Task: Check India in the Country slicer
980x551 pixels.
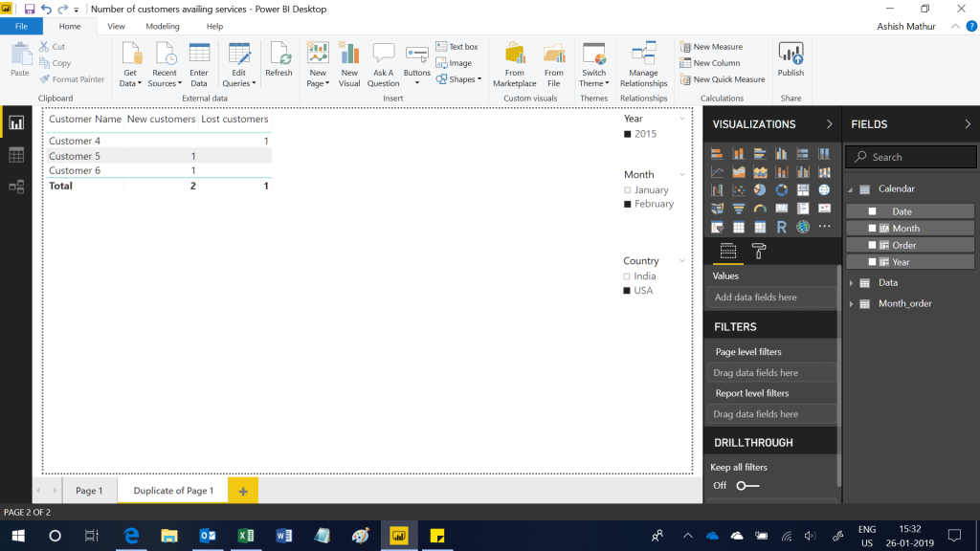Action: [627, 276]
